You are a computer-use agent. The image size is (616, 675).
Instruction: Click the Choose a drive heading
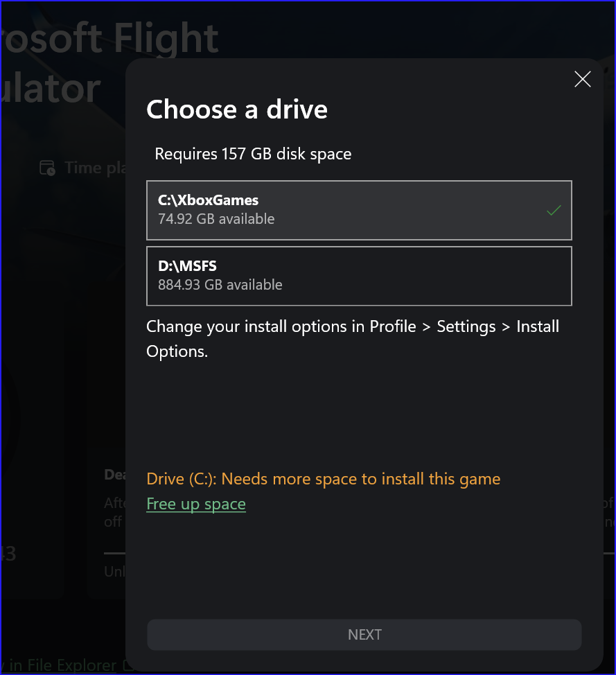coord(237,109)
